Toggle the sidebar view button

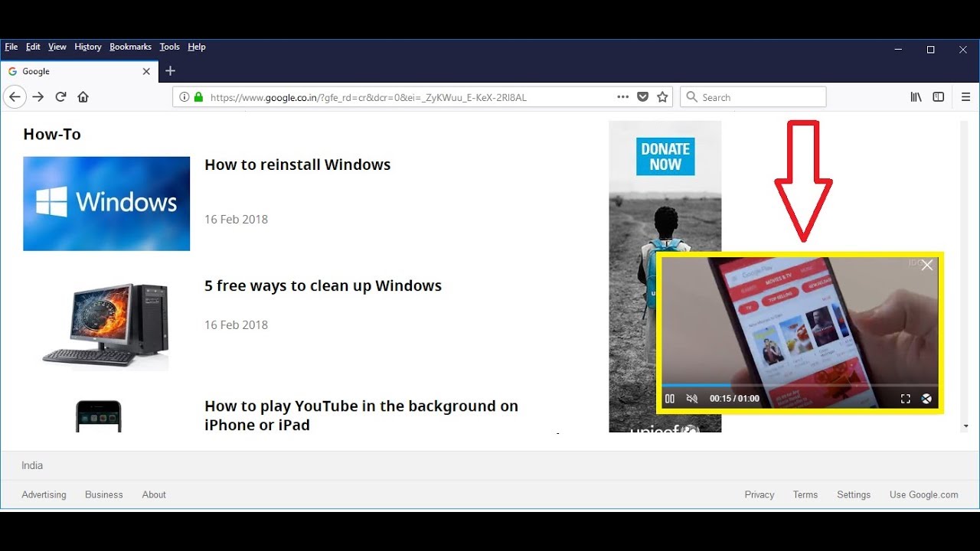[x=939, y=97]
